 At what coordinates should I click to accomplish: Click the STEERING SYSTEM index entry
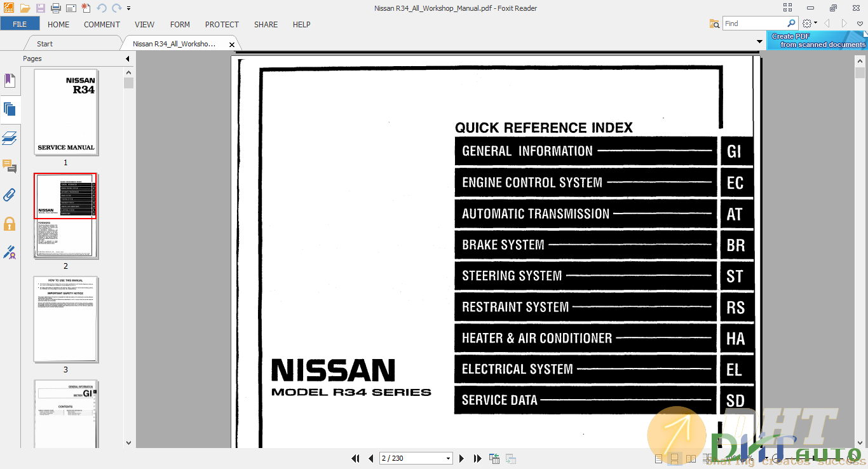tap(586, 276)
